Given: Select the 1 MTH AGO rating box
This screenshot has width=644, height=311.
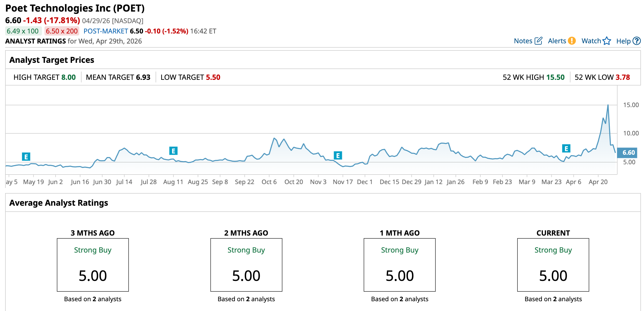Looking at the screenshot, I should coord(399,265).
